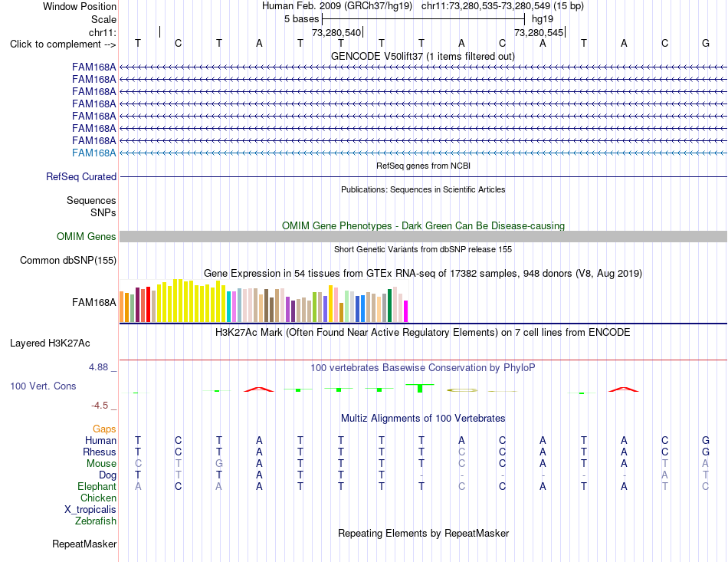Viewport: 728px width, 562px height.
Task: Click the yellow oval PhyloP conservation marker
Action: 462,390
